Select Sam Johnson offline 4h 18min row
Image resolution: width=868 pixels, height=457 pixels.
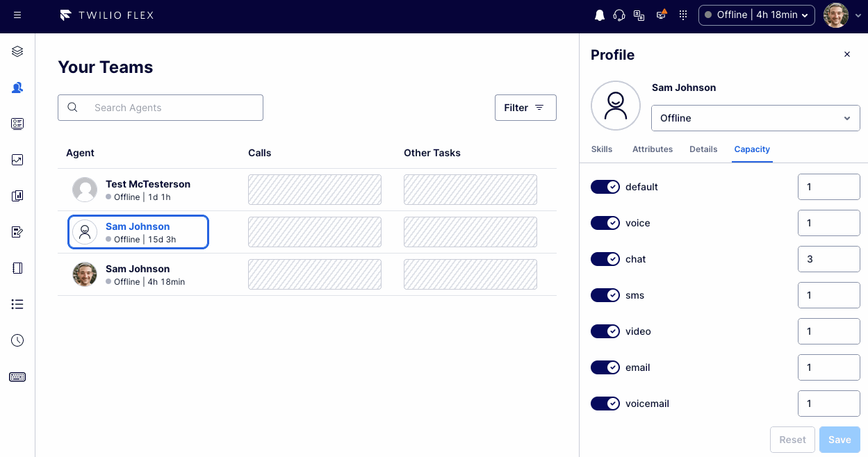[307, 274]
